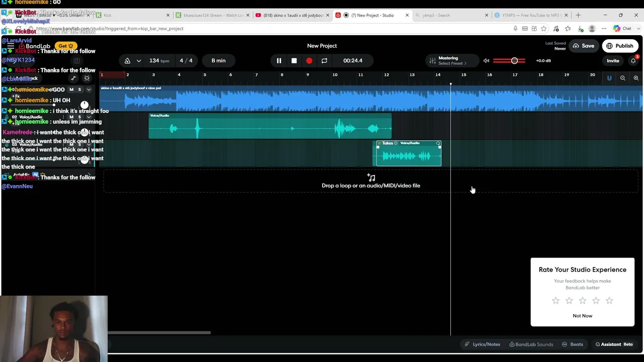Mute the 02 Voice/Audio track
Image resolution: width=644 pixels, height=362 pixels.
(x=71, y=117)
